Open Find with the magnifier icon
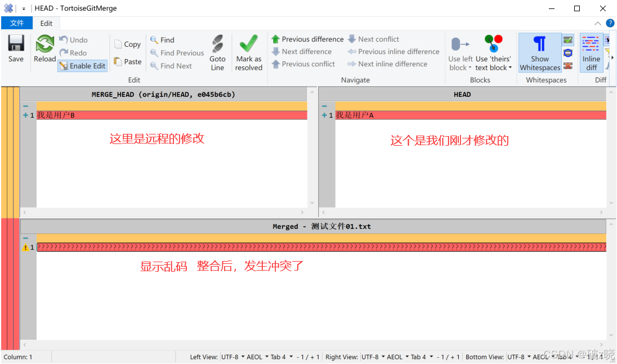The height and width of the screenshot is (364, 617). pos(154,40)
